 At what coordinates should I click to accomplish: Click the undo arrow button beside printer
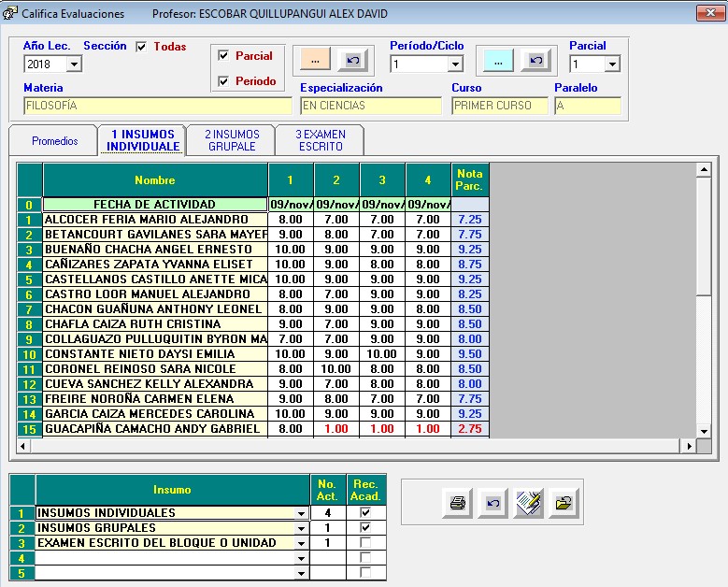click(x=492, y=503)
